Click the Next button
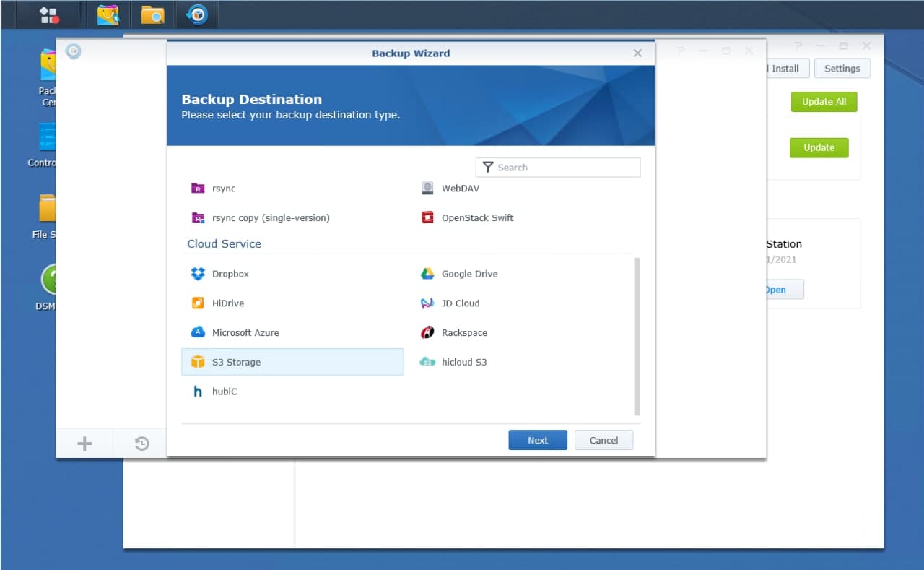The image size is (924, 570). click(x=538, y=440)
